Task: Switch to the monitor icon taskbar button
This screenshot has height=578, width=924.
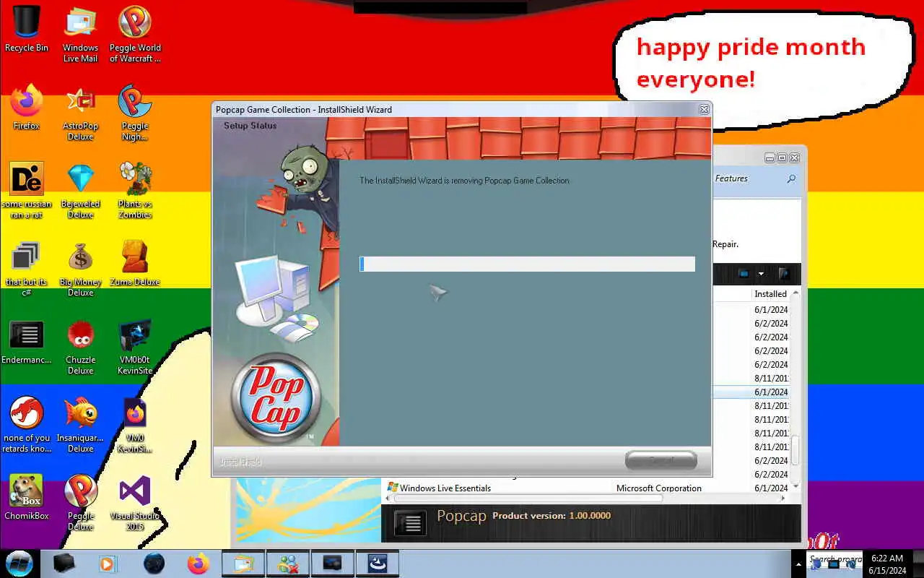Action: click(x=333, y=564)
